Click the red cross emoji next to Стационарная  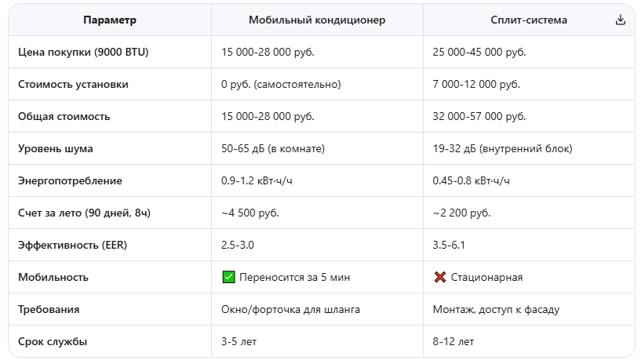click(440, 277)
